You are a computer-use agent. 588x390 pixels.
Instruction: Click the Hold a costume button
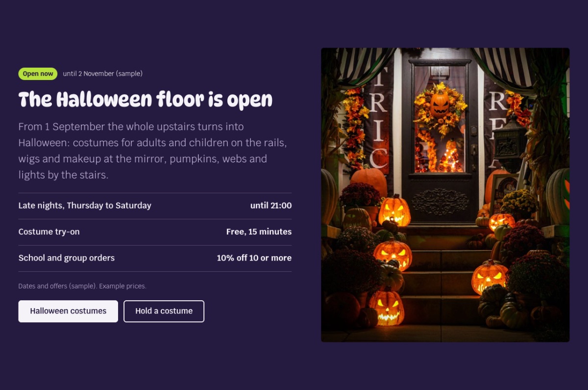pos(164,311)
